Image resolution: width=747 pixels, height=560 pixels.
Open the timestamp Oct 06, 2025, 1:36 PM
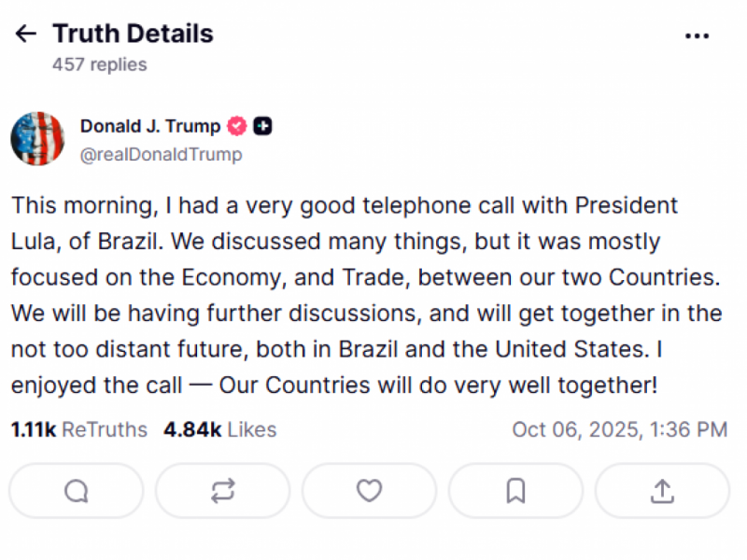tap(620, 429)
